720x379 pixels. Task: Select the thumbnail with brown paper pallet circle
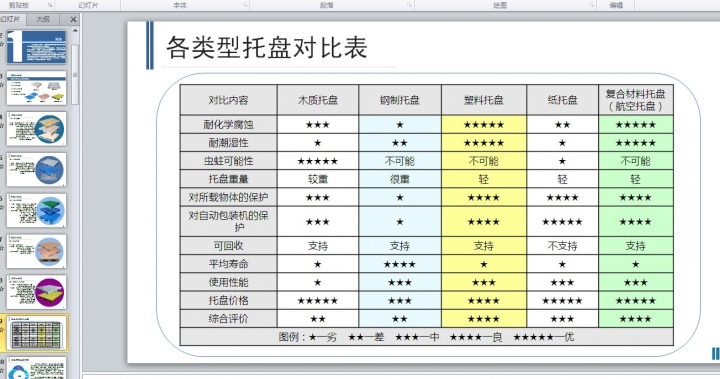click(x=36, y=251)
